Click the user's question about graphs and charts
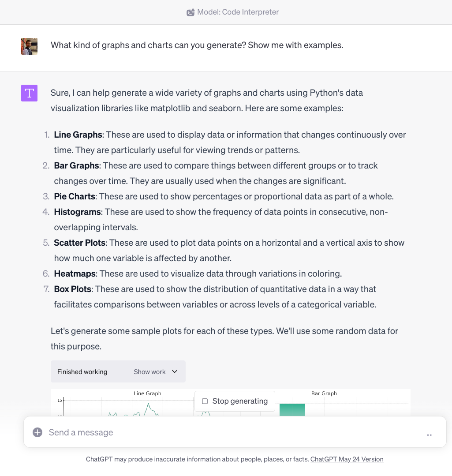The image size is (452, 476). click(x=198, y=45)
